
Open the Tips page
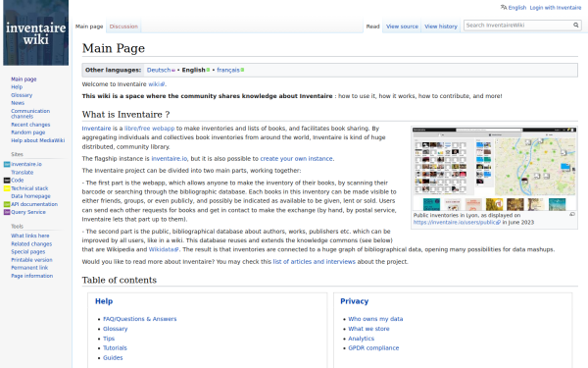(x=109, y=339)
